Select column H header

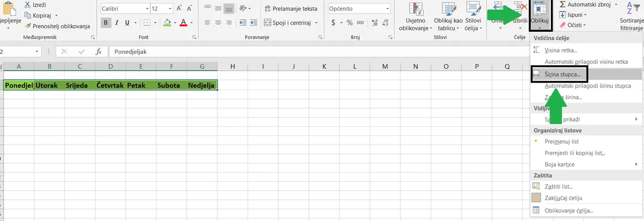coord(232,66)
